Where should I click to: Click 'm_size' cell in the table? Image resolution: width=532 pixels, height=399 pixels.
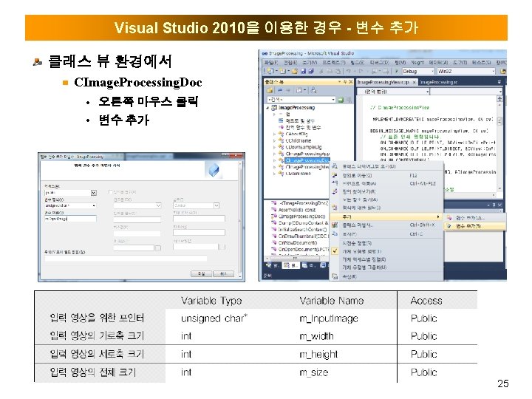point(313,372)
